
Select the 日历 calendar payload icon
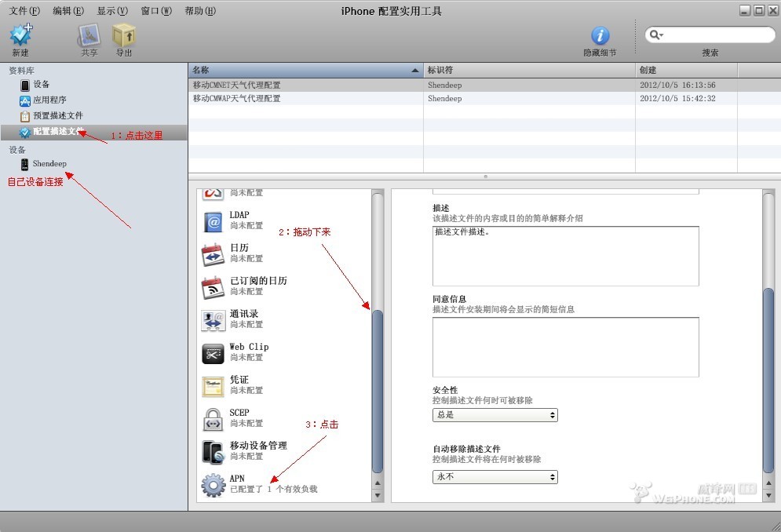[213, 254]
